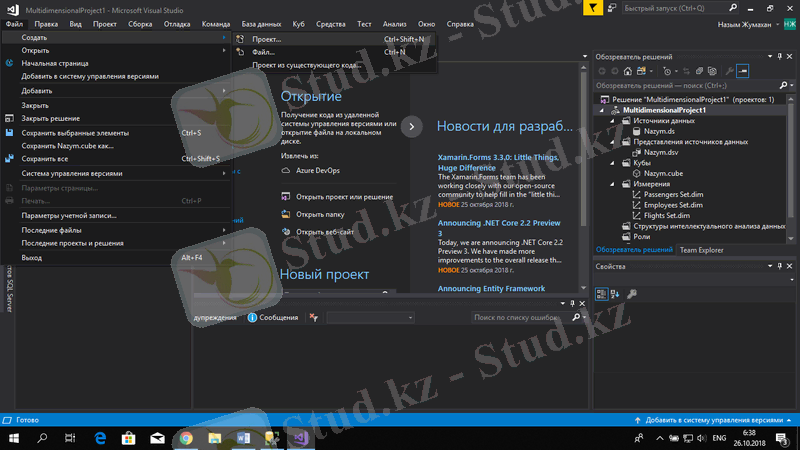
Task: Click the categorized view icon in Properties panel
Action: (x=602, y=293)
